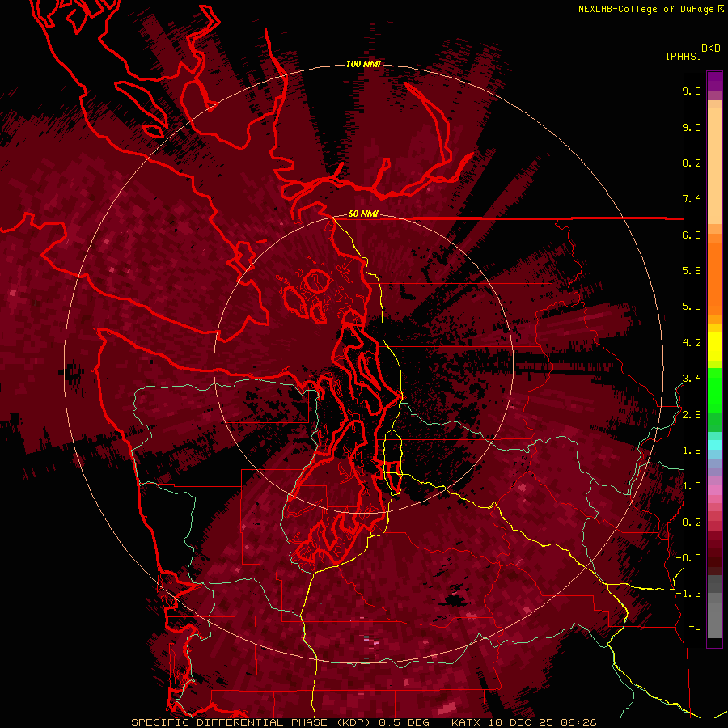Image resolution: width=728 pixels, height=728 pixels.
Task: Click the 100 NMI range ring label
Action: 363,64
